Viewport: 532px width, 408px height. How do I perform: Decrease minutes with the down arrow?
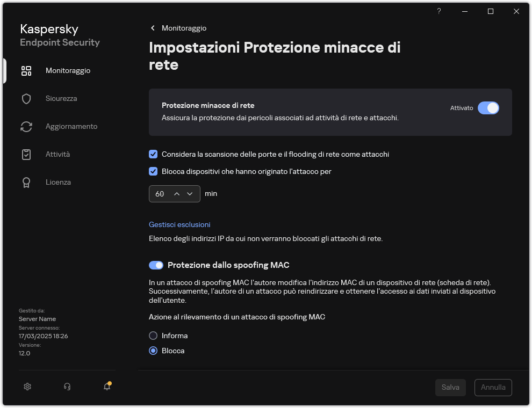[x=189, y=193]
